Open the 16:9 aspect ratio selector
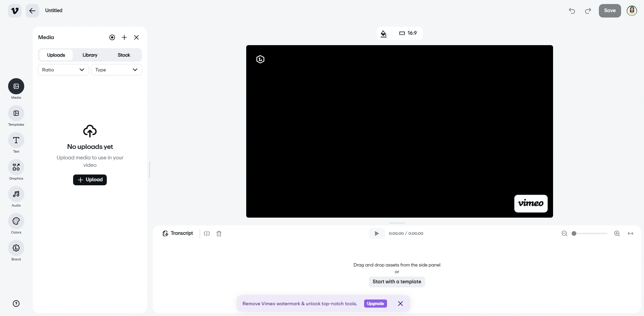The image size is (644, 316). pos(408,33)
